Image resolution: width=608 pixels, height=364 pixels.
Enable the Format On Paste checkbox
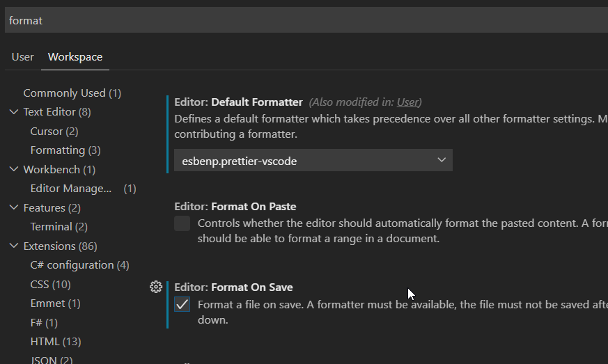click(182, 223)
